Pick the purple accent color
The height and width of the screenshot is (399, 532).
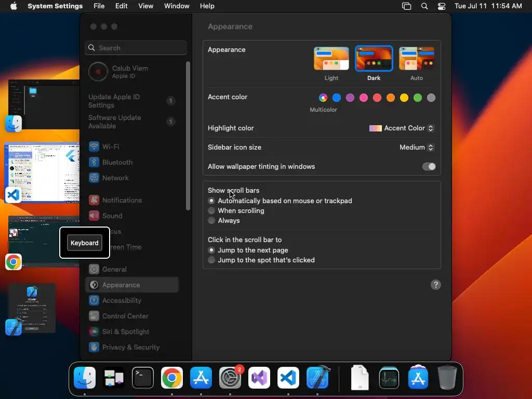(x=350, y=98)
